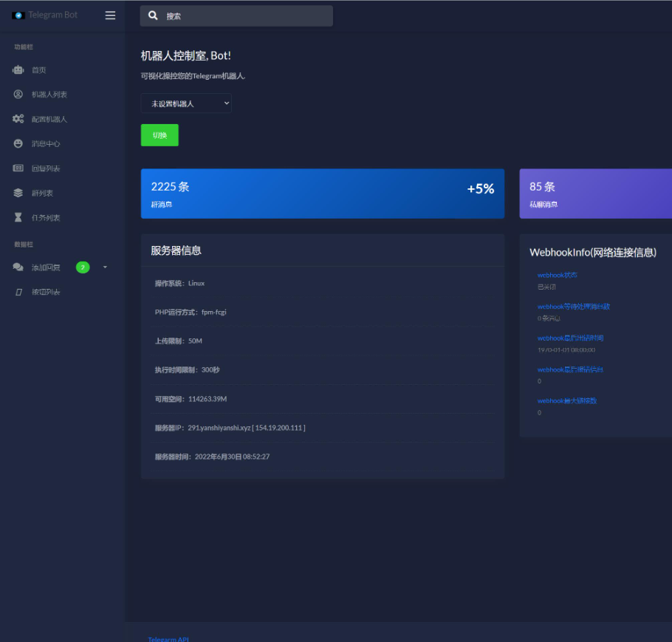Click the magnifier search icon
Viewport: 672px width, 642px height.
(153, 16)
